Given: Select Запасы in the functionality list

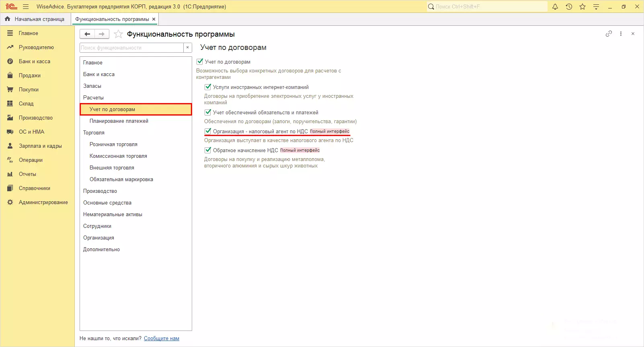Looking at the screenshot, I should [136, 86].
